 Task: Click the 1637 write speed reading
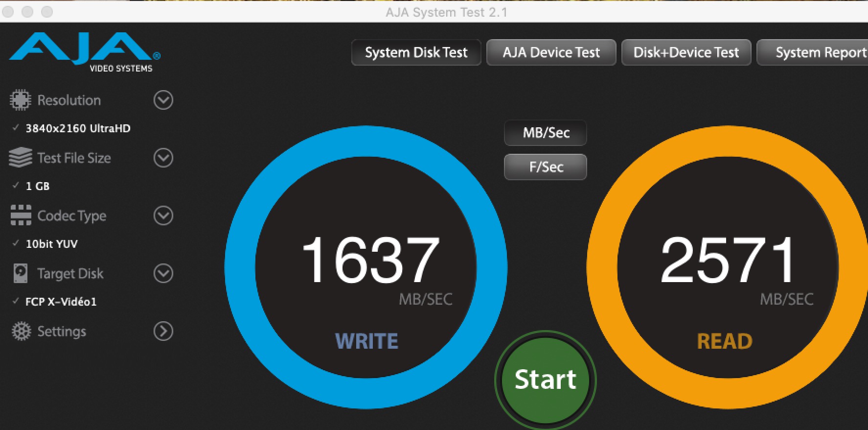[370, 260]
